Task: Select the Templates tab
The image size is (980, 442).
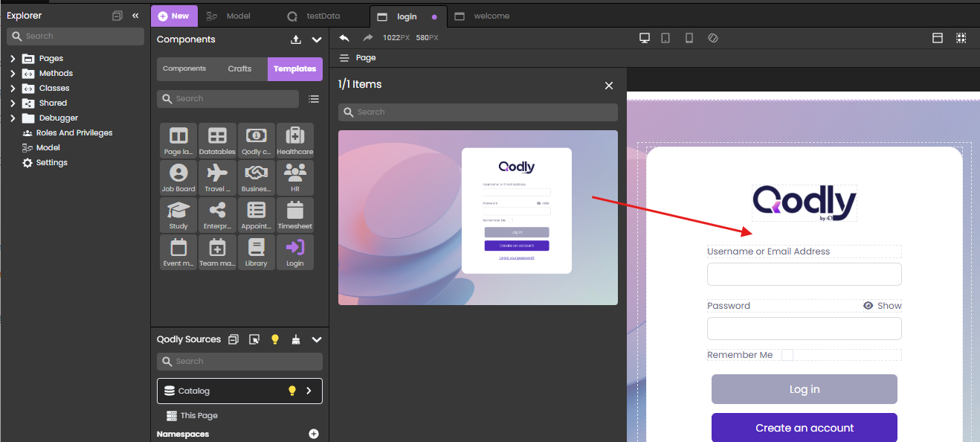Action: click(295, 68)
